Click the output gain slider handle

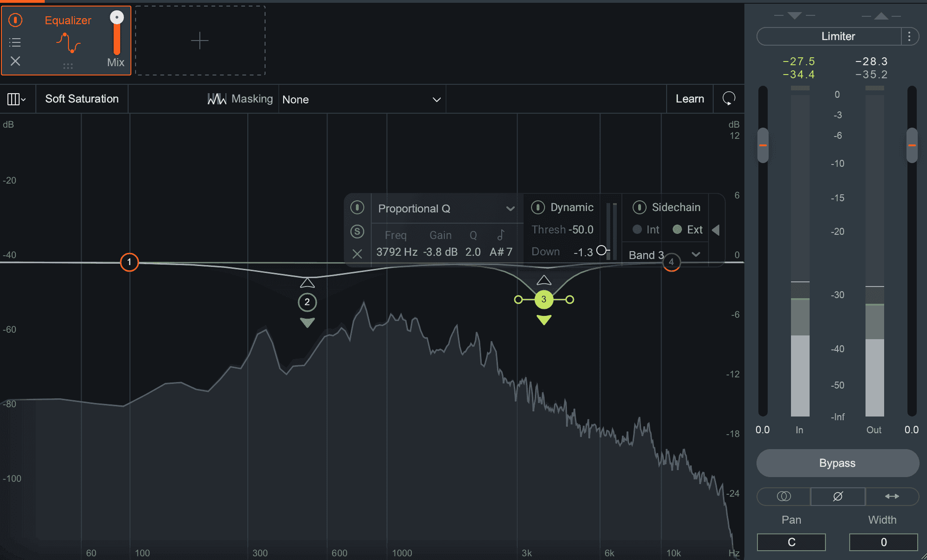click(x=912, y=145)
